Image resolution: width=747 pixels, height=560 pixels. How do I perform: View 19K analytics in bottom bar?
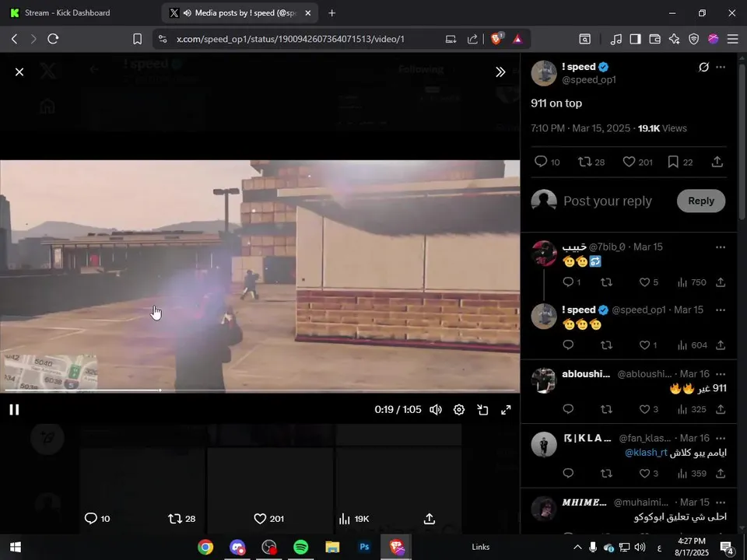[354, 519]
